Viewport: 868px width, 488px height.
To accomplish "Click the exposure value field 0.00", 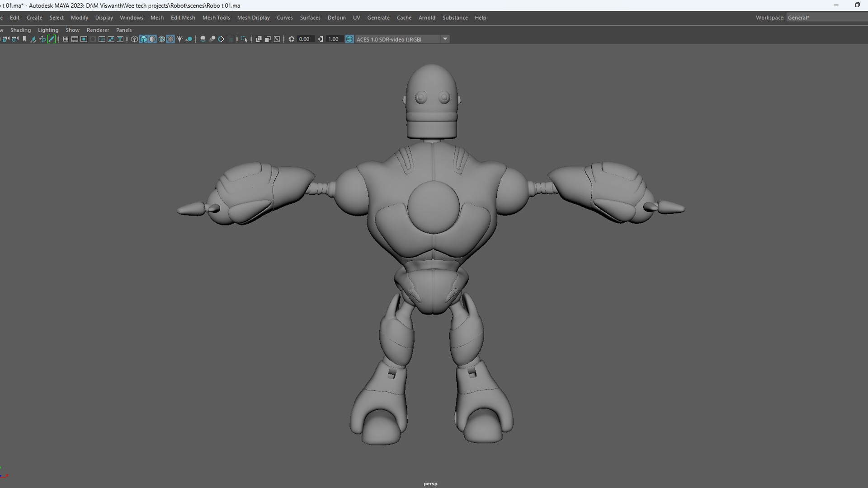I will 306,39.
